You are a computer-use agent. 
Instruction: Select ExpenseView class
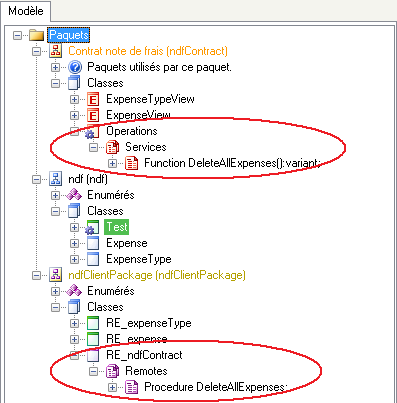(x=138, y=115)
